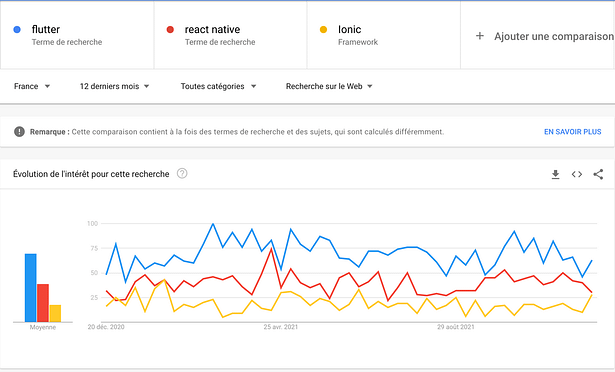Click the Remarque warning exclamation icon
The height and width of the screenshot is (372, 615).
pos(19,132)
